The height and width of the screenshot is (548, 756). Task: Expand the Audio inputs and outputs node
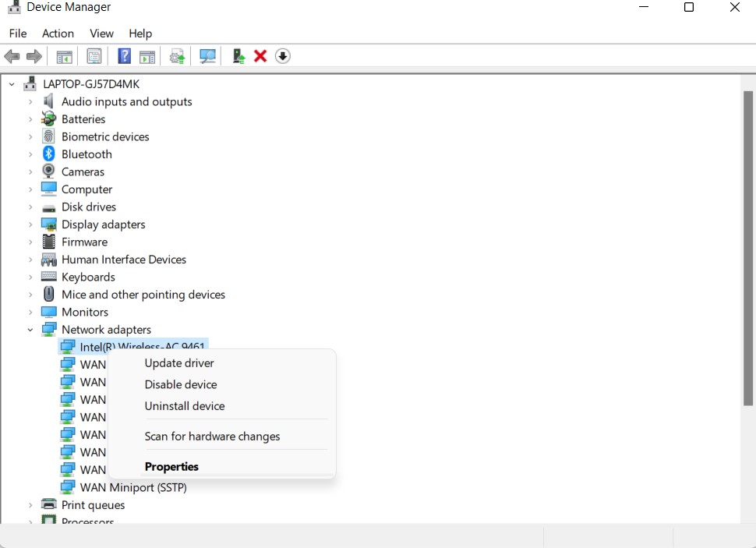tap(30, 101)
